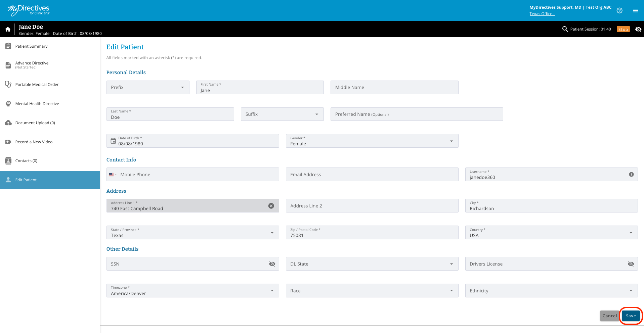Viewport: 644px width, 333px height.
Task: Select Portable Medical Order menu item
Action: coord(50,85)
